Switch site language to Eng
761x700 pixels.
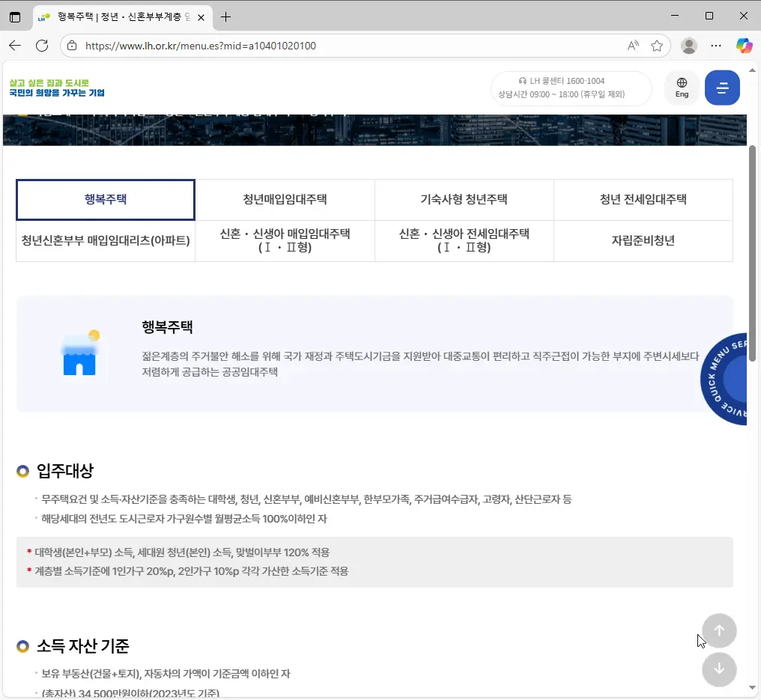(x=682, y=88)
